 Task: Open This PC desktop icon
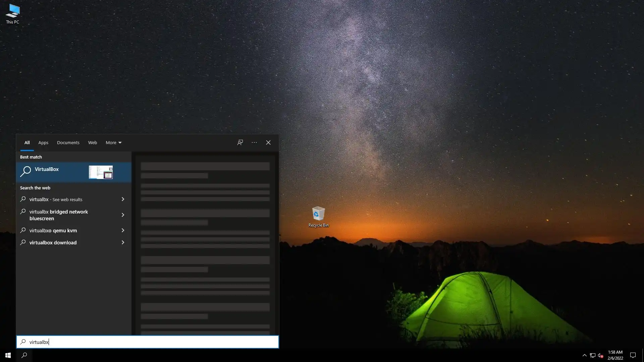pyautogui.click(x=12, y=14)
